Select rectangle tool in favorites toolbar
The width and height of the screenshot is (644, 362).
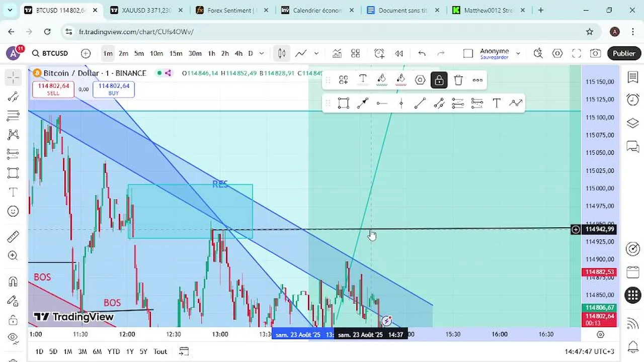click(x=344, y=103)
